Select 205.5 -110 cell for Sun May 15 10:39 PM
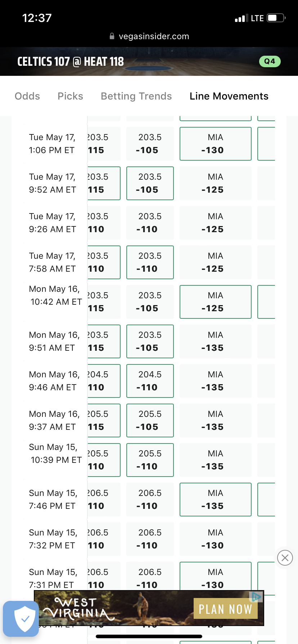The height and width of the screenshot is (644, 298). click(x=150, y=460)
